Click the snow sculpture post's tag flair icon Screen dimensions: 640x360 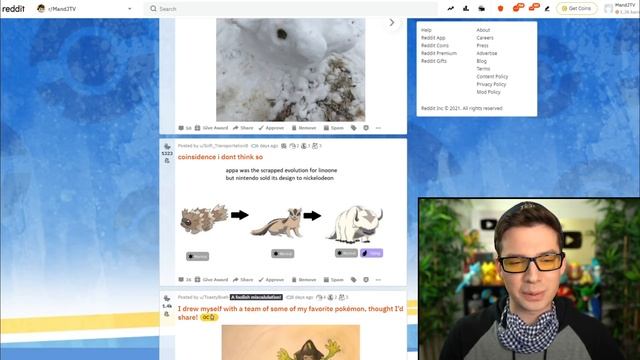click(x=353, y=128)
